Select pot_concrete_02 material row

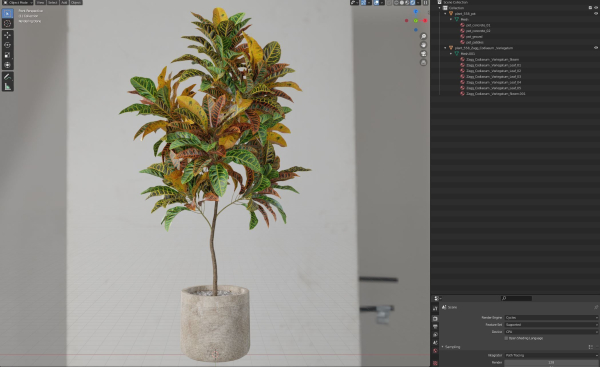pyautogui.click(x=478, y=31)
